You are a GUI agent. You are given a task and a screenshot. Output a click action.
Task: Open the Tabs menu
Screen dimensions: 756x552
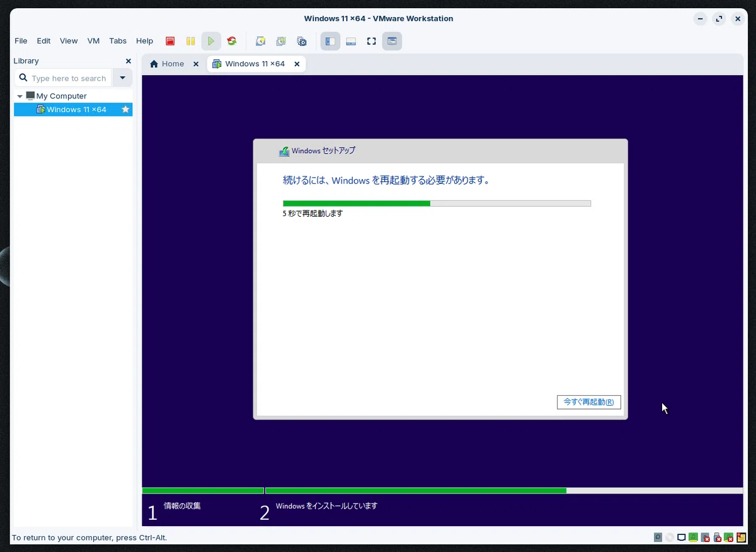click(x=118, y=41)
